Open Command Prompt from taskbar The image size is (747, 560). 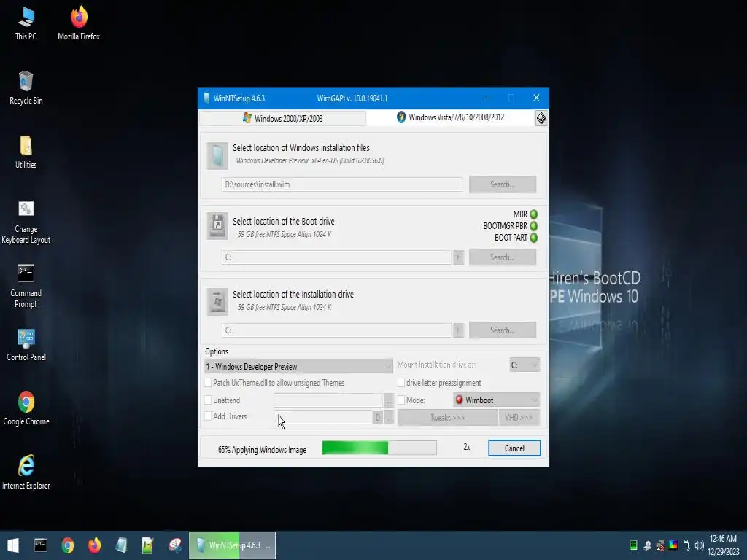(x=41, y=545)
